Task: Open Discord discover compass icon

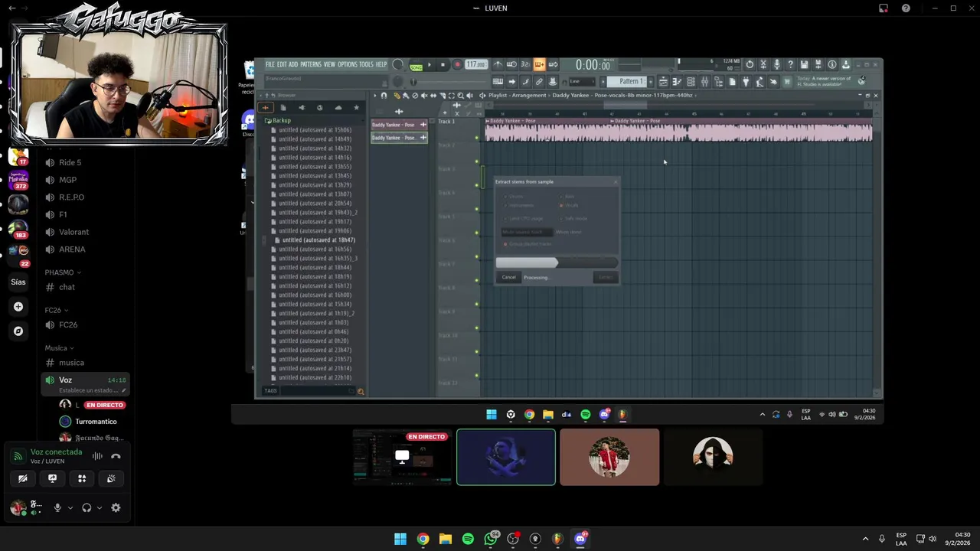Action: click(x=18, y=331)
